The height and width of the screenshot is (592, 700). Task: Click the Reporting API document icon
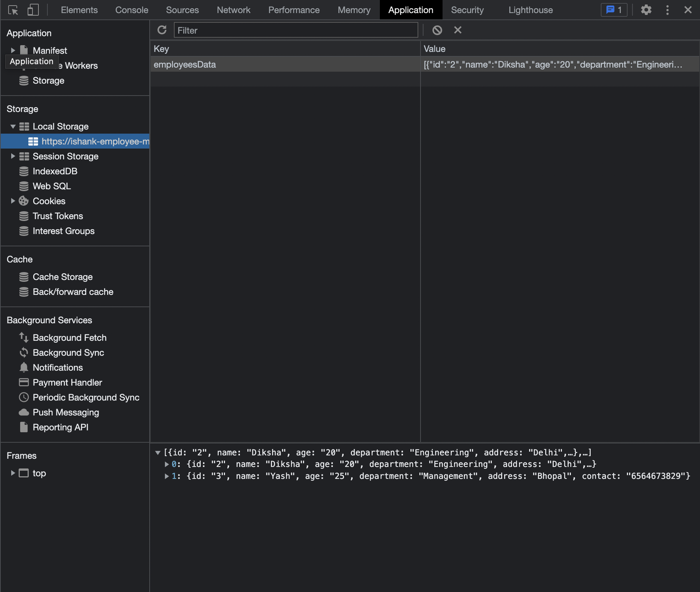pos(24,427)
